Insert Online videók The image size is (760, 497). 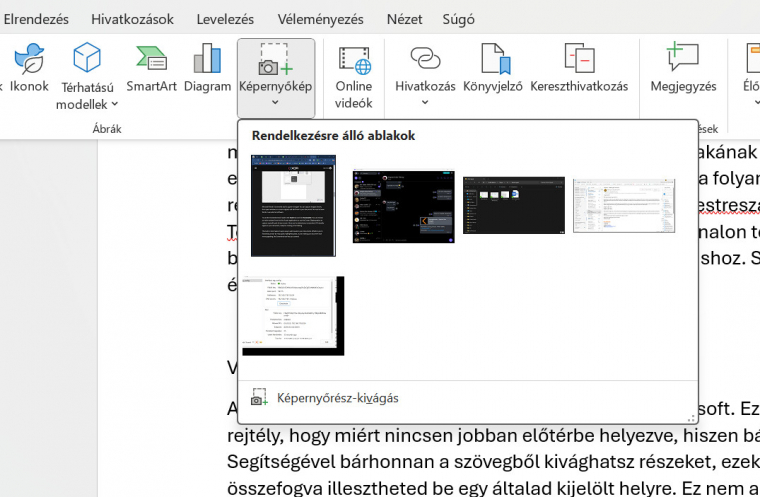click(354, 77)
